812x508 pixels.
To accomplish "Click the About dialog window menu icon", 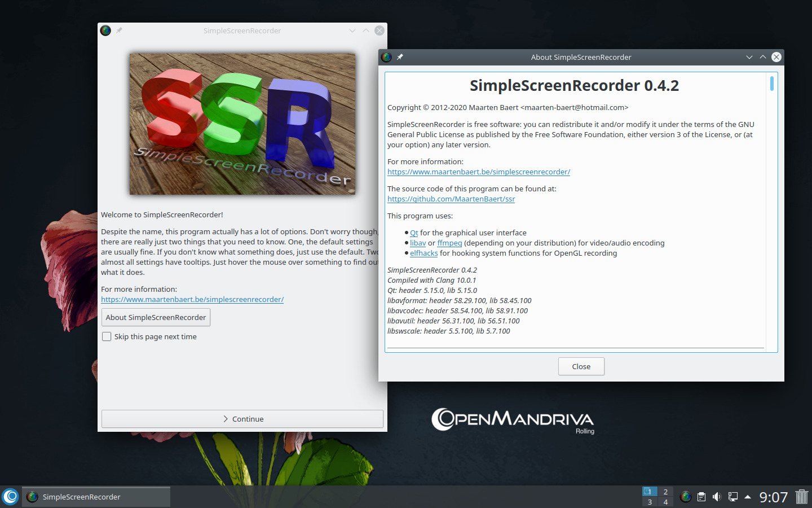I will pos(386,57).
